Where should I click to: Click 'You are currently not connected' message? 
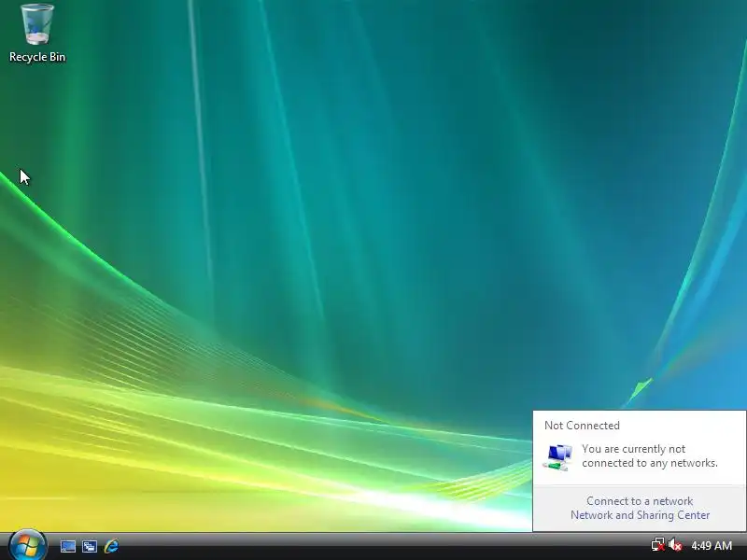[x=649, y=455]
